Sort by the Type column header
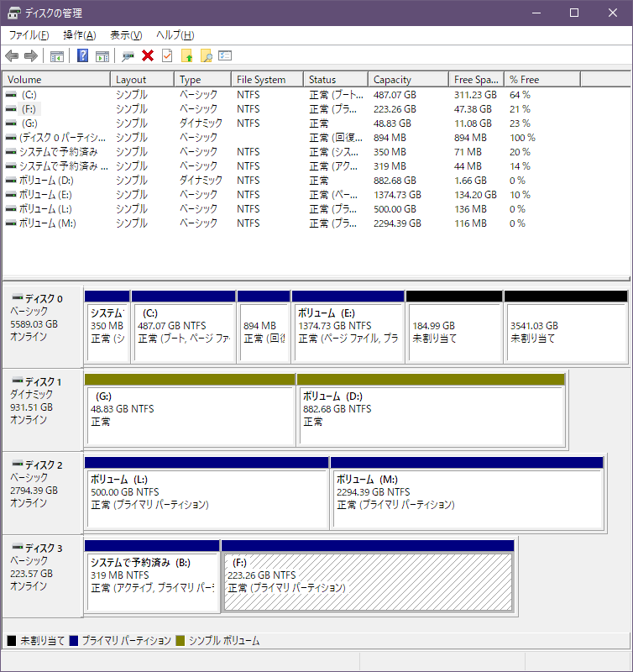This screenshot has width=633, height=672. point(203,80)
